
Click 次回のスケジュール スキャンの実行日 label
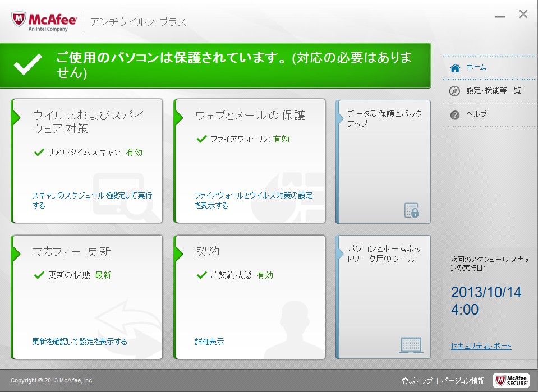(490, 264)
